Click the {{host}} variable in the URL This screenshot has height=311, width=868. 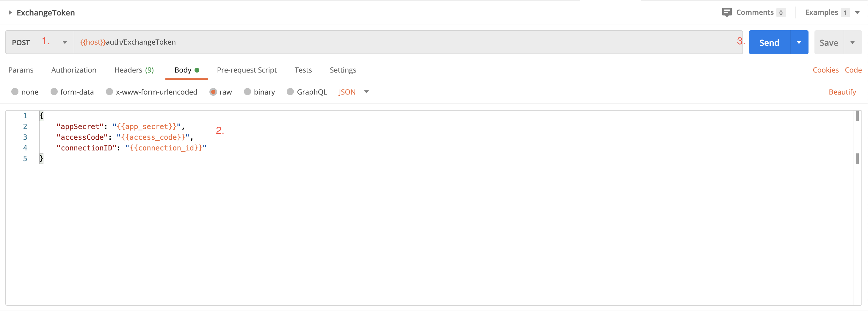click(x=93, y=42)
